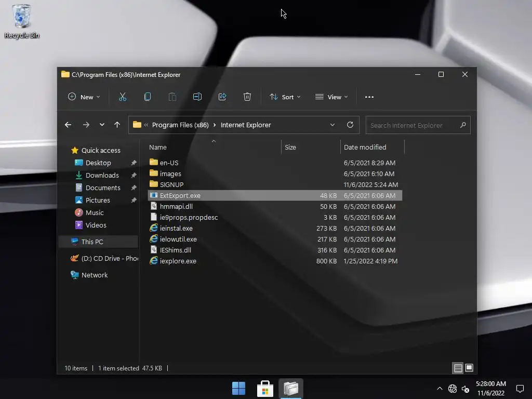Image resolution: width=532 pixels, height=399 pixels.
Task: Open the See more ellipsis menu
Action: (x=369, y=97)
